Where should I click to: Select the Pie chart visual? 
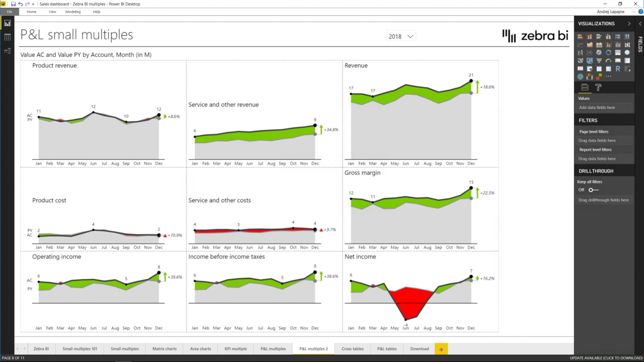599,52
